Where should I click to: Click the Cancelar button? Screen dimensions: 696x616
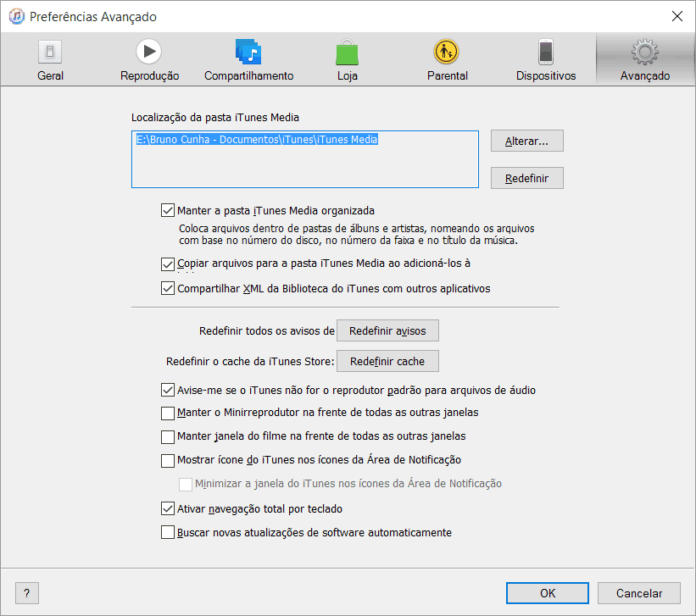pos(638,593)
